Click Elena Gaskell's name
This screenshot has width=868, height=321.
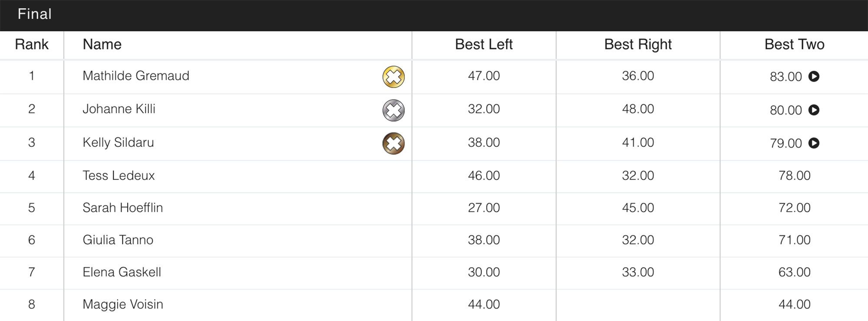tap(122, 272)
